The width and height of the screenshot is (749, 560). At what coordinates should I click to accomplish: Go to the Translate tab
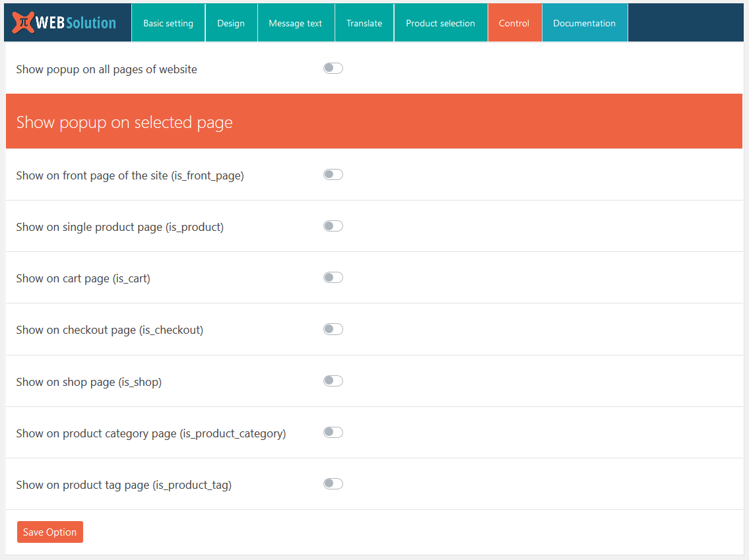tap(364, 22)
